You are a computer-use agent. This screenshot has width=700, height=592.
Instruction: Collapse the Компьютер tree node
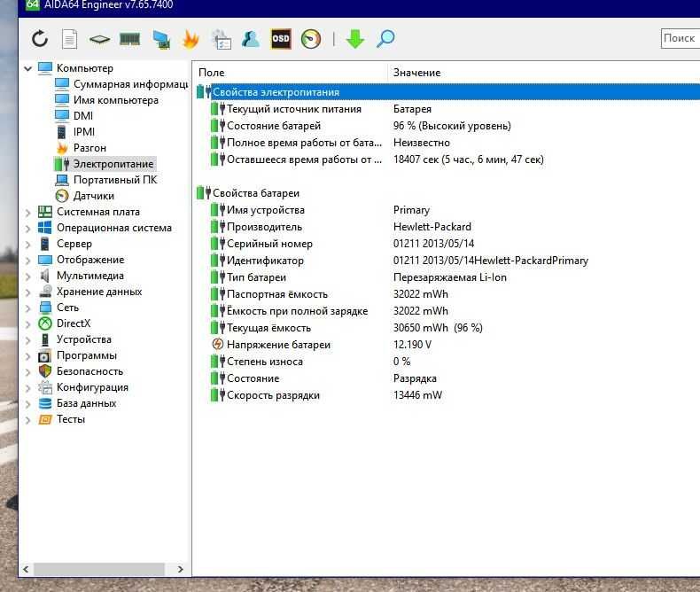coord(28,68)
